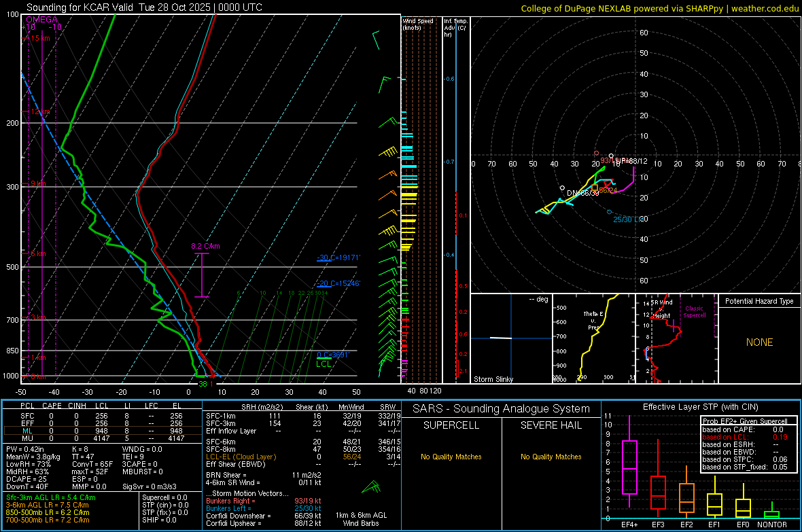Click the '9 km' height marker
This screenshot has width=802, height=532.
point(38,183)
